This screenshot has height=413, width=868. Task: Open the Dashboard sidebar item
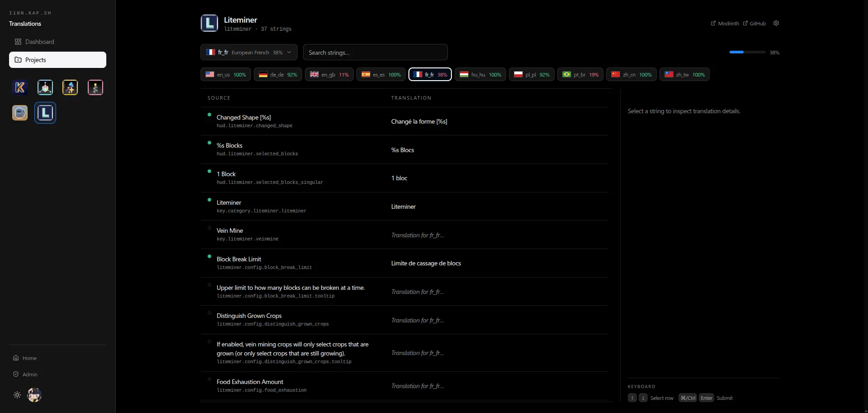(x=57, y=42)
